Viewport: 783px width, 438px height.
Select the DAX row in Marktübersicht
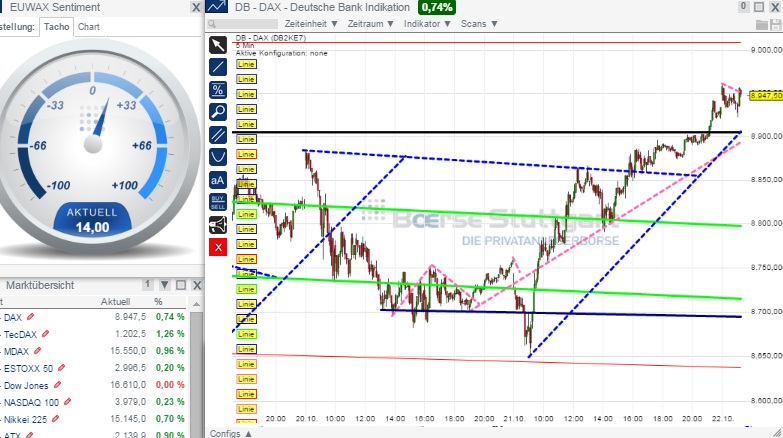tap(93, 317)
